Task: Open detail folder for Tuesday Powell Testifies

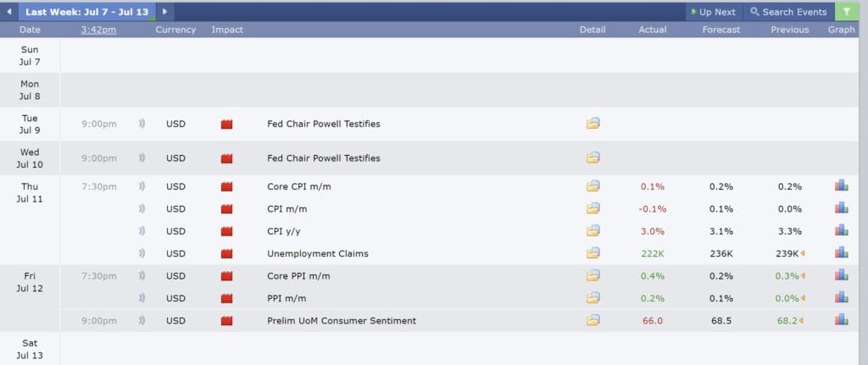Action: coord(593,123)
